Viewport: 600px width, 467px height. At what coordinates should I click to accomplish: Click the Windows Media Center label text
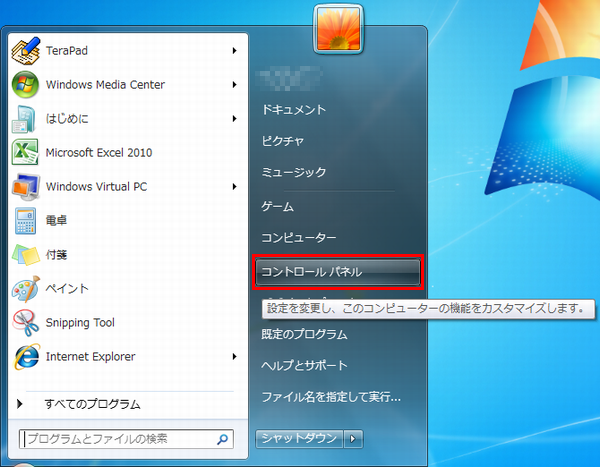pos(105,85)
